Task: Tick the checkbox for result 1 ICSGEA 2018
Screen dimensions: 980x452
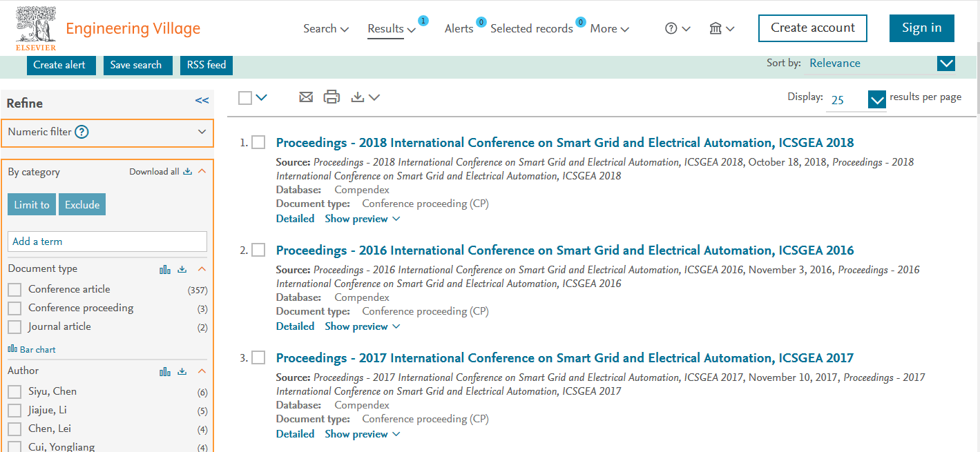Action: 258,142
